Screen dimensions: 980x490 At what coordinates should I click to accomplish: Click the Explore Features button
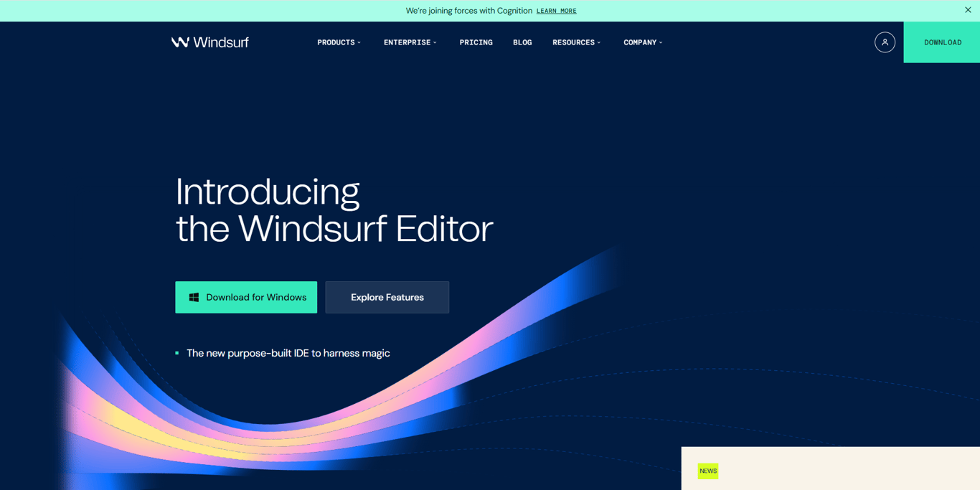click(387, 297)
